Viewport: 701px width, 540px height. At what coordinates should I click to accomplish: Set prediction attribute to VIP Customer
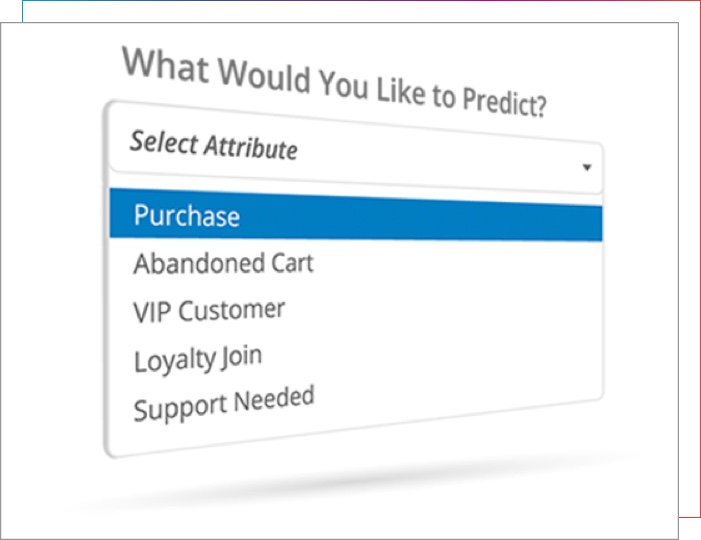pyautogui.click(x=209, y=310)
